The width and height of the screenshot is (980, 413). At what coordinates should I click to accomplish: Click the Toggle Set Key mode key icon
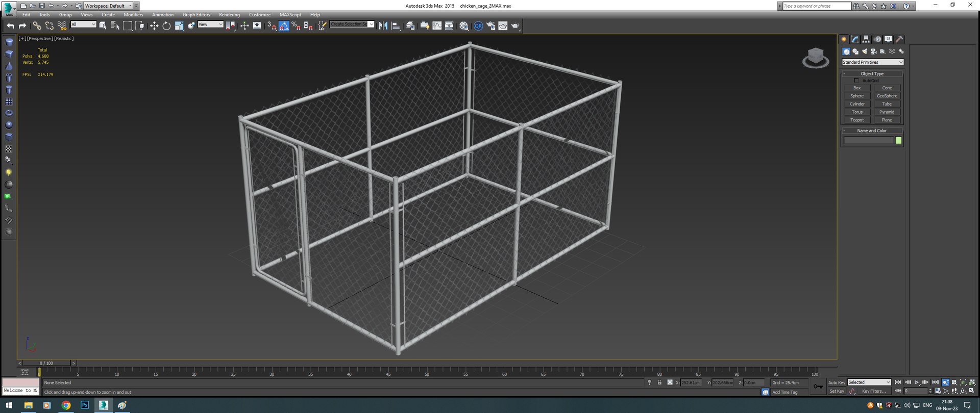point(818,386)
